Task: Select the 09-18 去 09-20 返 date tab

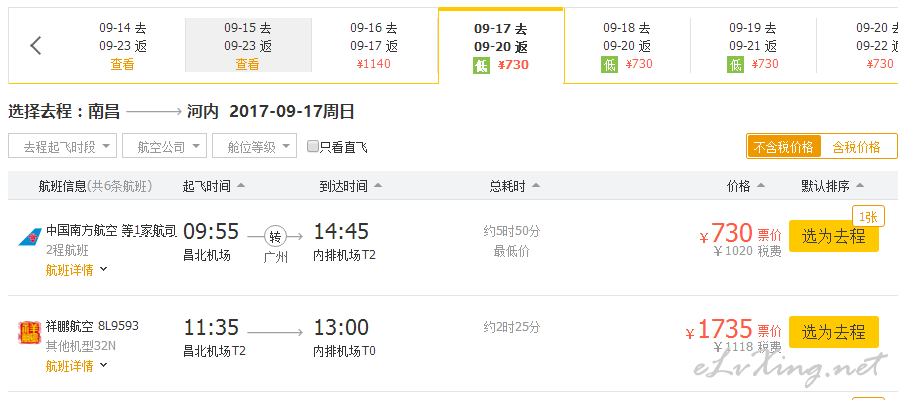Action: tap(627, 46)
